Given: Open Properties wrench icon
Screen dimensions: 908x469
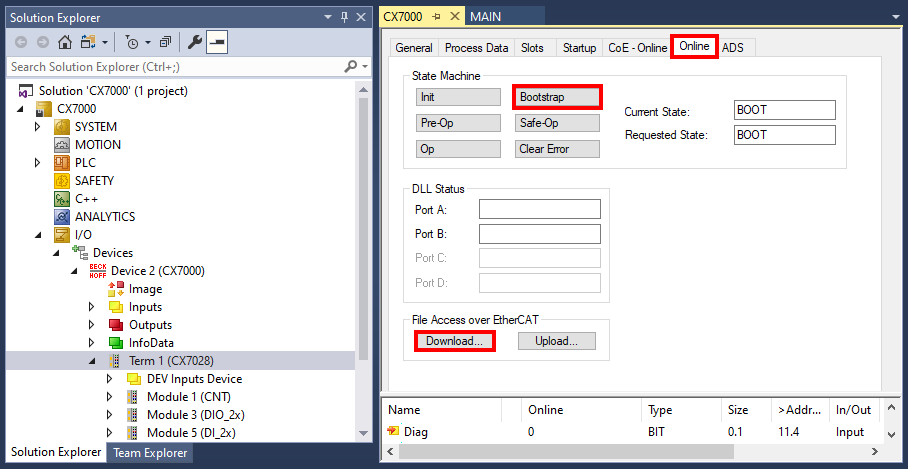Looking at the screenshot, I should pyautogui.click(x=195, y=42).
